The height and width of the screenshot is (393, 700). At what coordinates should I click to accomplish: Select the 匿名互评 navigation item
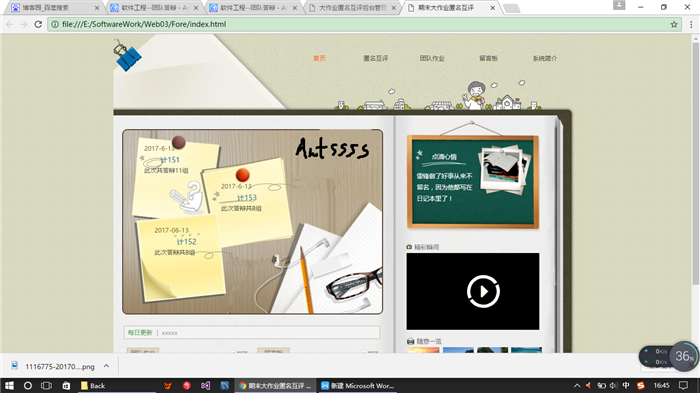tap(375, 59)
